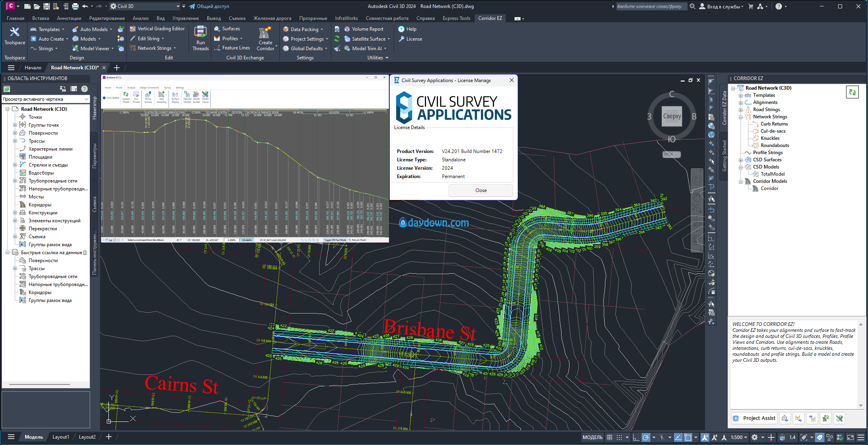Click the Run Threads ribbon icon
This screenshot has height=445, width=868.
[x=200, y=39]
